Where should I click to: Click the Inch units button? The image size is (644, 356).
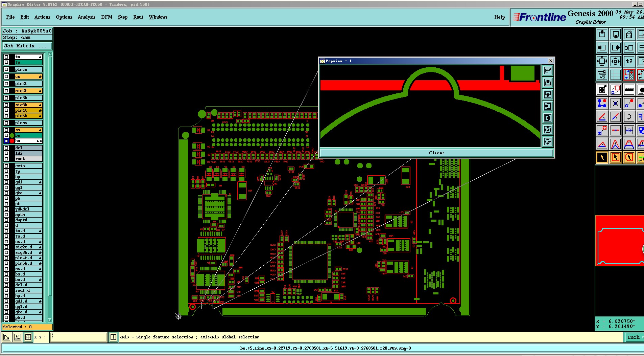tap(633, 337)
